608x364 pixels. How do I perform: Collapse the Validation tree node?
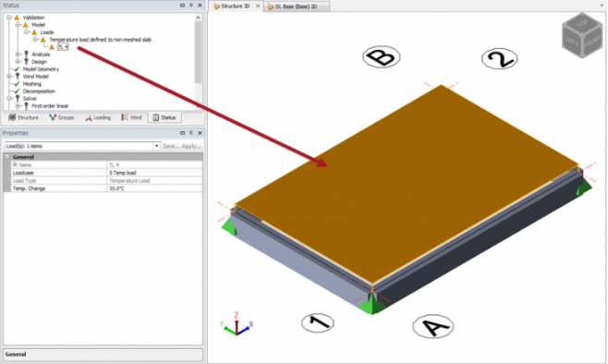(x=9, y=18)
